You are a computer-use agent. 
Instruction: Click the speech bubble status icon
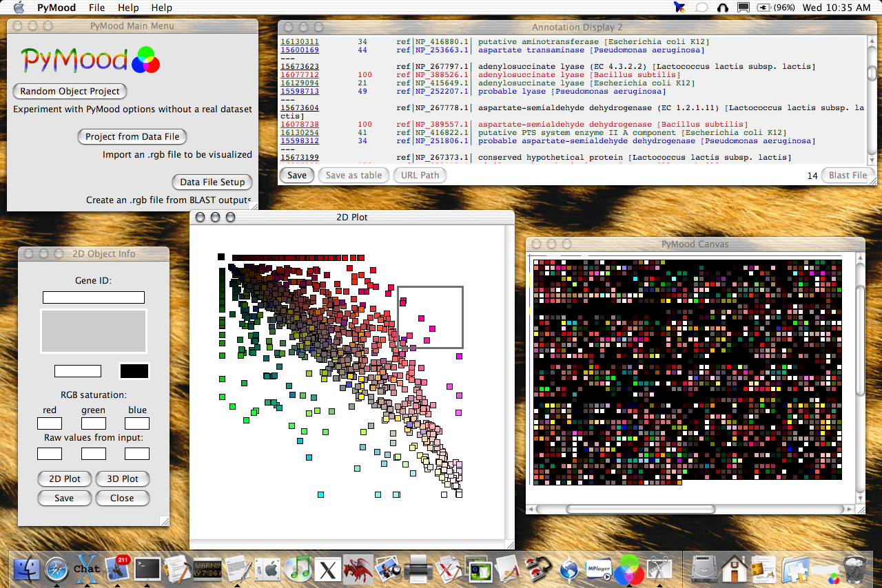pos(702,8)
